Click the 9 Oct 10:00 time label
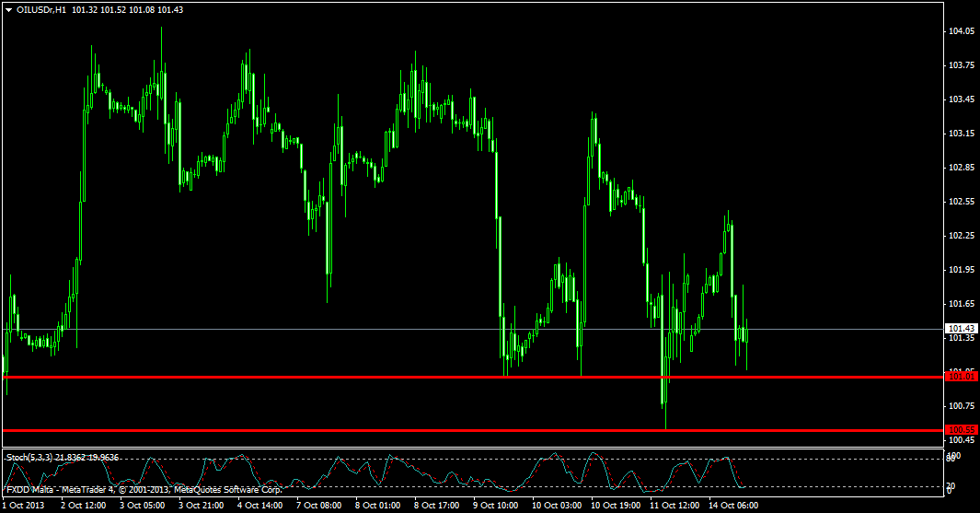 (x=495, y=506)
